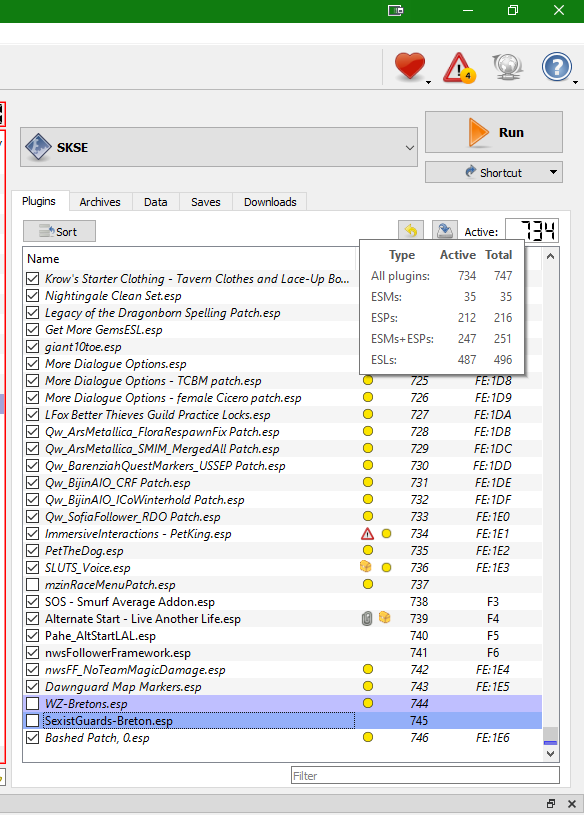The image size is (584, 815).
Task: Open the Data tab
Action: click(155, 202)
